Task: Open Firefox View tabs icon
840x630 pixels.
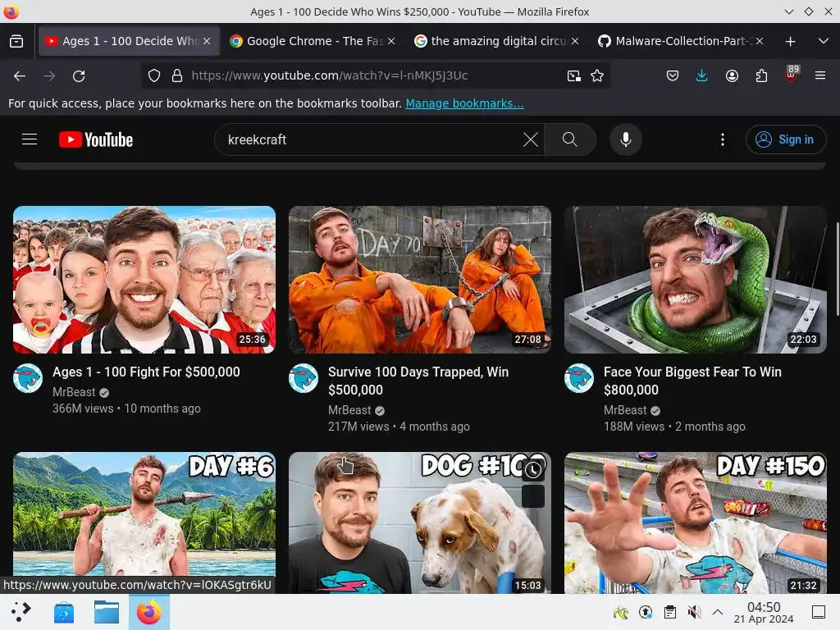Action: click(x=16, y=41)
